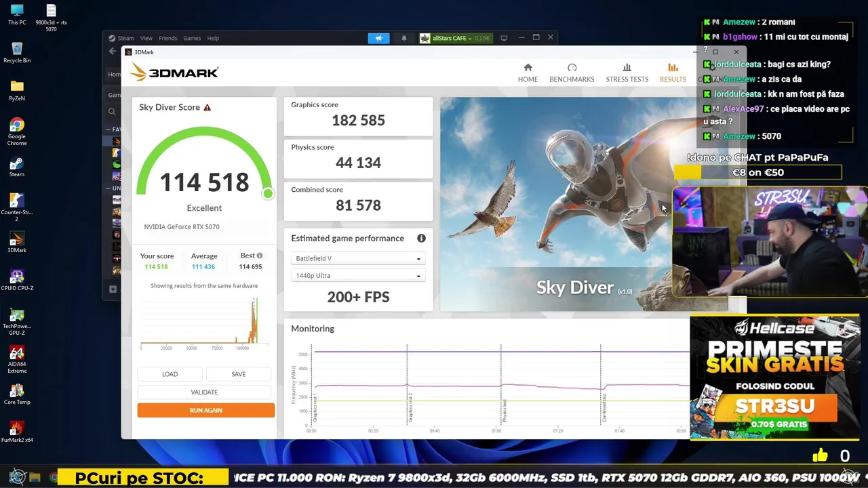This screenshot has height=488, width=868.
Task: Open the 1440p Ultra resolution dropdown
Action: coord(358,275)
